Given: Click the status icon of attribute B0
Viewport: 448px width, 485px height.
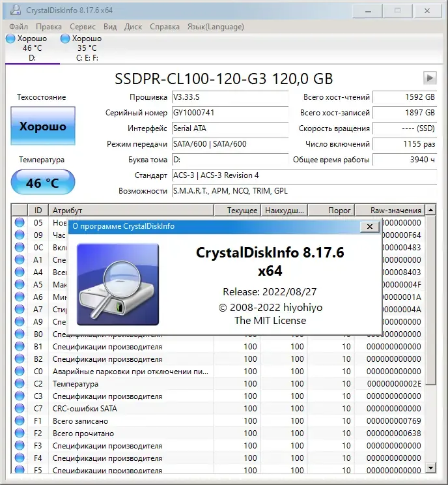Looking at the screenshot, I should [20, 334].
